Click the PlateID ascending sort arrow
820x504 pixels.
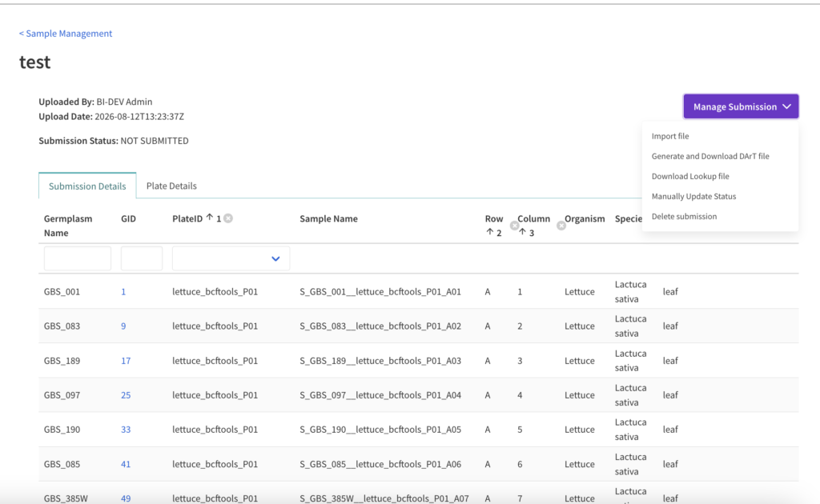(x=210, y=218)
